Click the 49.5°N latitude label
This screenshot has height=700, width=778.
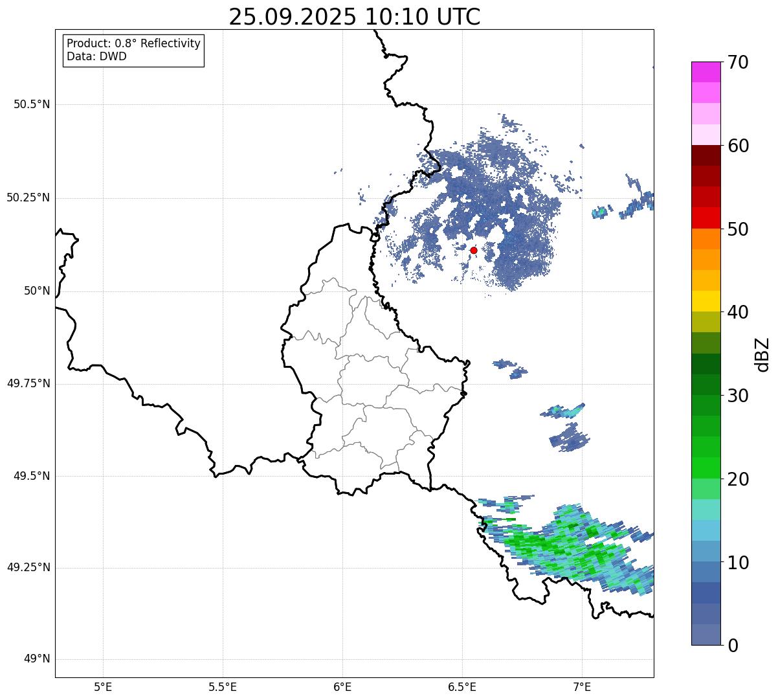(32, 476)
